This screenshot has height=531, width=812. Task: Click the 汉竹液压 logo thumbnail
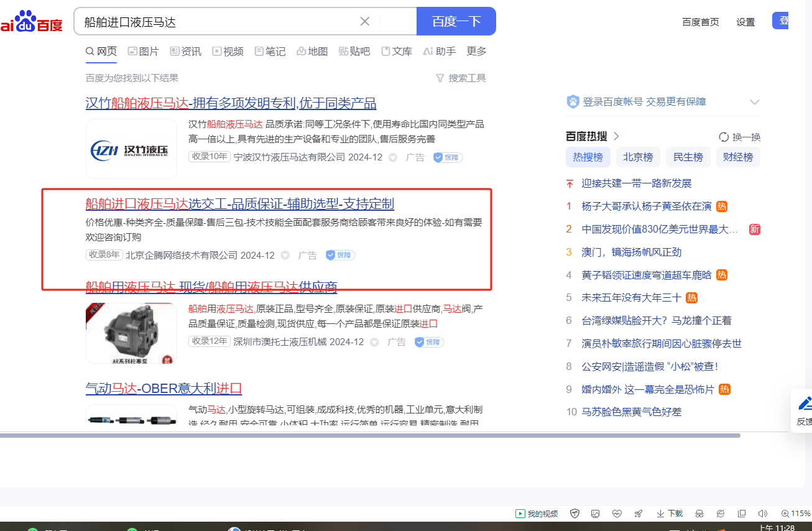pos(131,149)
